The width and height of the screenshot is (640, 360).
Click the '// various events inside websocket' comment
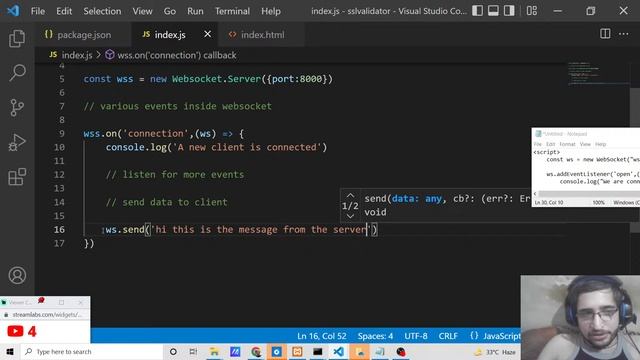click(x=178, y=106)
